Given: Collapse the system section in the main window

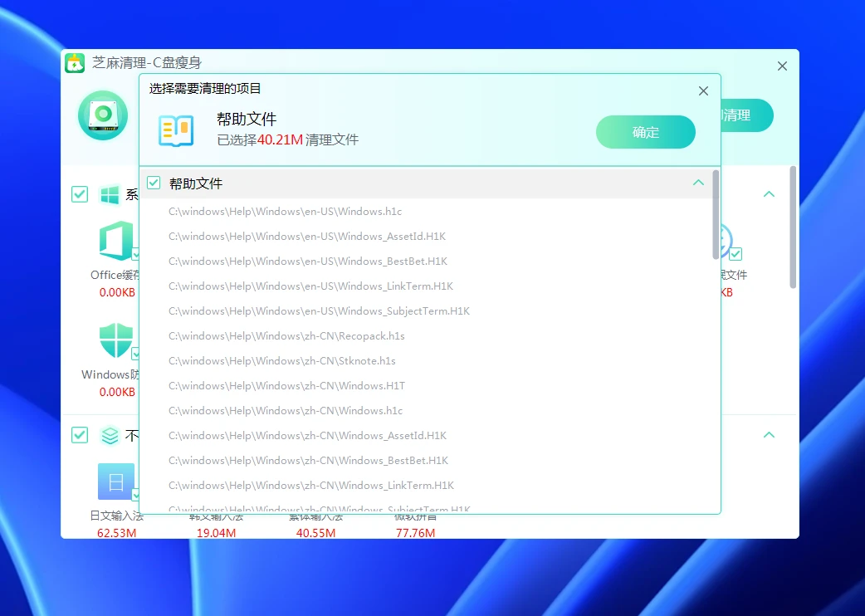Looking at the screenshot, I should 769,194.
